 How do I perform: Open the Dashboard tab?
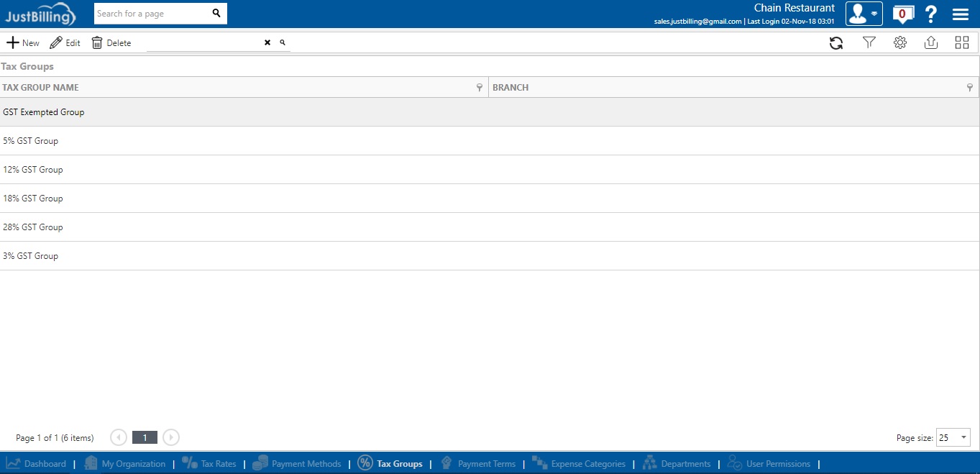click(x=36, y=464)
